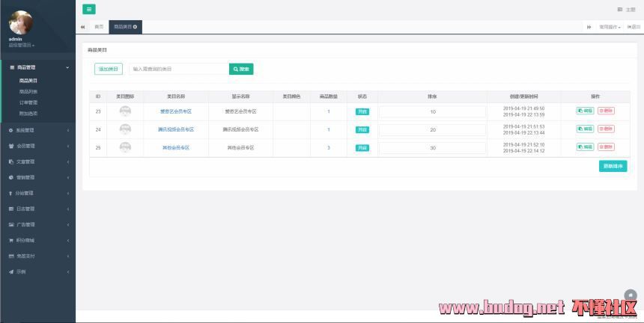644x323 pixels.
Task: Click 删除 for row ID 25
Action: pyautogui.click(x=606, y=147)
